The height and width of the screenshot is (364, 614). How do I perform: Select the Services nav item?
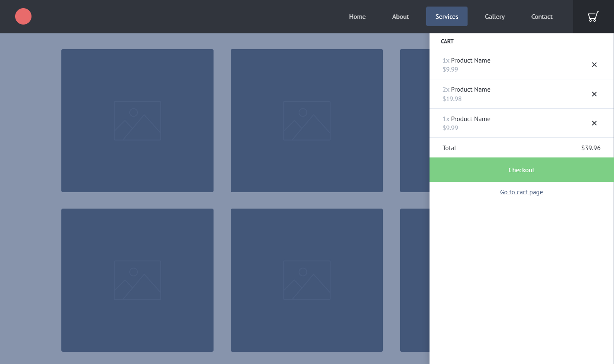[447, 16]
